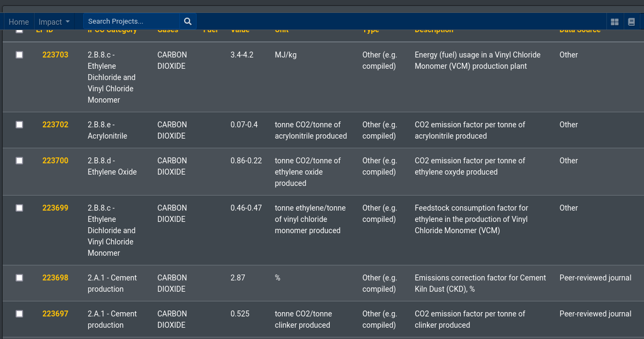The width and height of the screenshot is (644, 339).
Task: Check the select-all checkbox in header
Action: [x=19, y=30]
